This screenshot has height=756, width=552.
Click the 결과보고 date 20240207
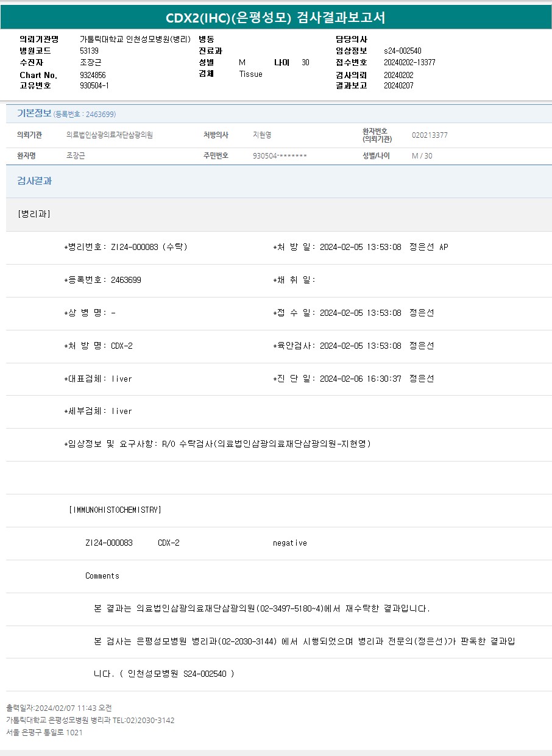coord(398,85)
